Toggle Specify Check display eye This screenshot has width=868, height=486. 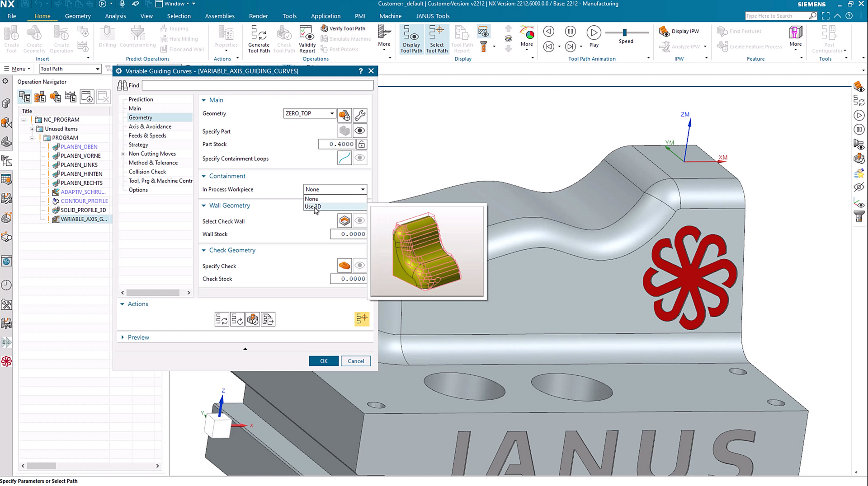click(x=360, y=266)
